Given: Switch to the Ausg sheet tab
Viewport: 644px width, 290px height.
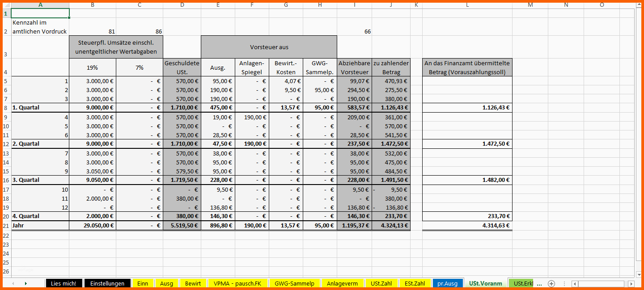Looking at the screenshot, I should (x=166, y=283).
